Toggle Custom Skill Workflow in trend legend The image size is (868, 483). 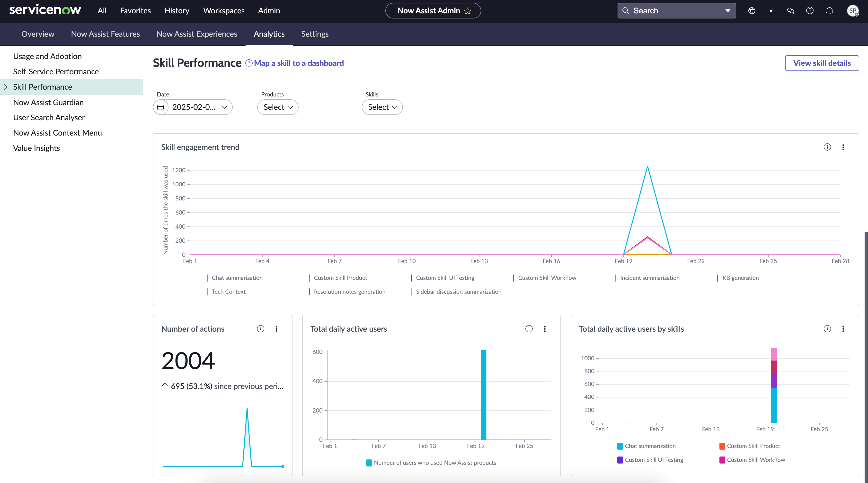545,278
